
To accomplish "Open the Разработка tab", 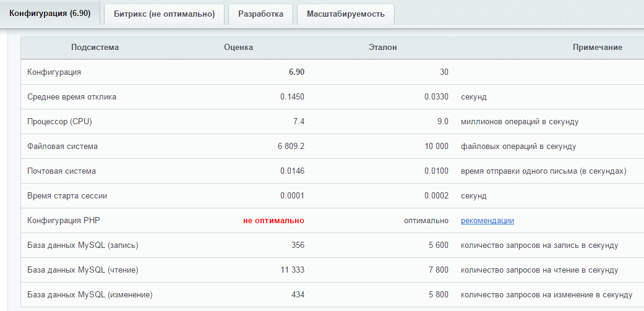I will (x=260, y=14).
